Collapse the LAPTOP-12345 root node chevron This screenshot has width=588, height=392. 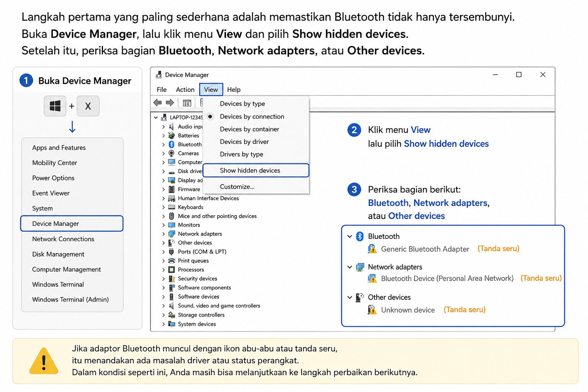(x=156, y=118)
